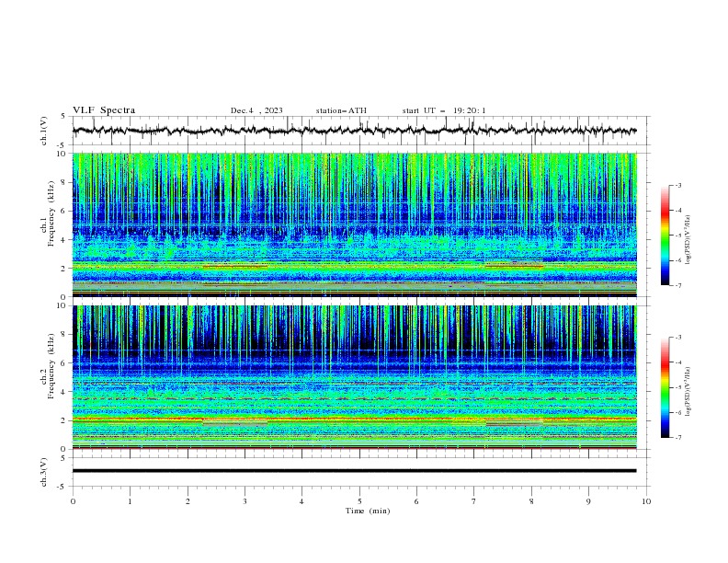728x563 pixels.
Task: Click the "Time (min)" axis label
Action: 368,511
